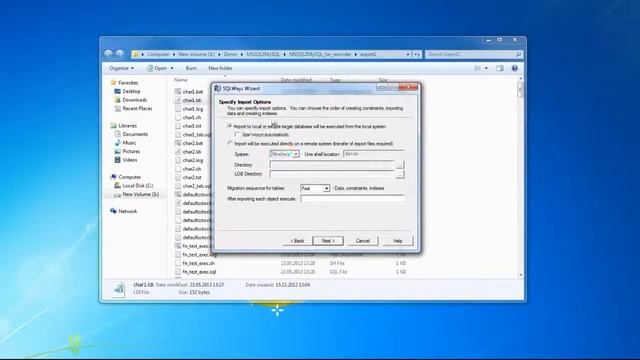Screen dimensions: 640x360
Task: Click char1.ldi file icon in details pane
Action: [x=119, y=289]
